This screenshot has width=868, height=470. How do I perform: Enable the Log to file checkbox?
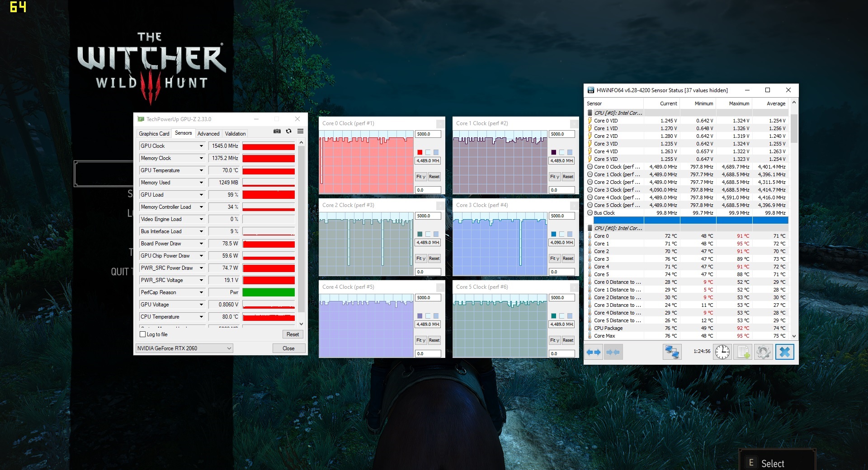pyautogui.click(x=143, y=334)
